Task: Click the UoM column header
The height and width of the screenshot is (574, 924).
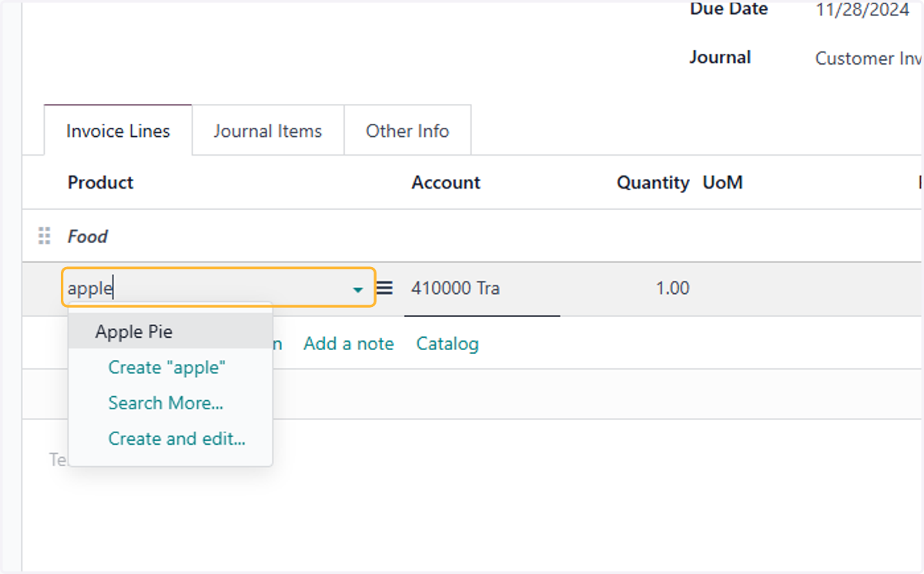Action: [722, 182]
